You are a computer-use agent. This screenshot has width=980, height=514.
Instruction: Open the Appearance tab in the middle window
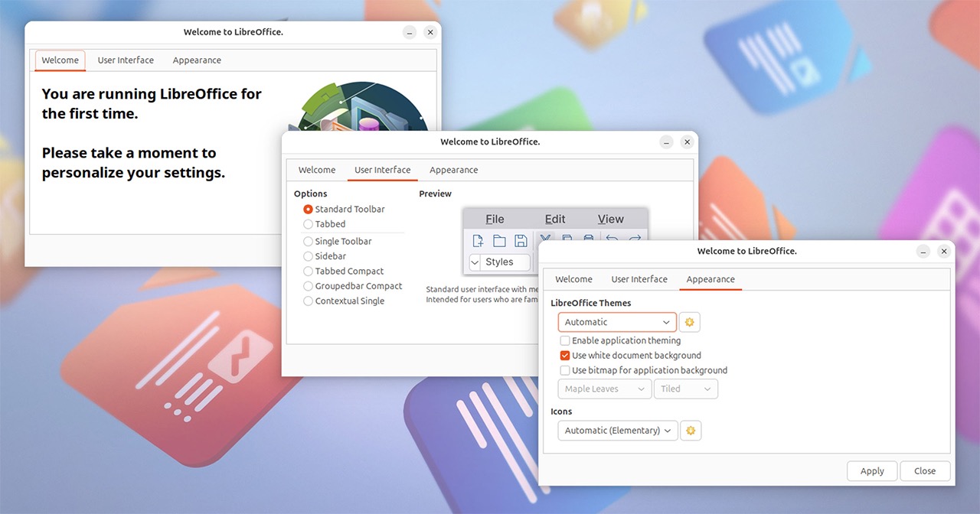tap(454, 170)
